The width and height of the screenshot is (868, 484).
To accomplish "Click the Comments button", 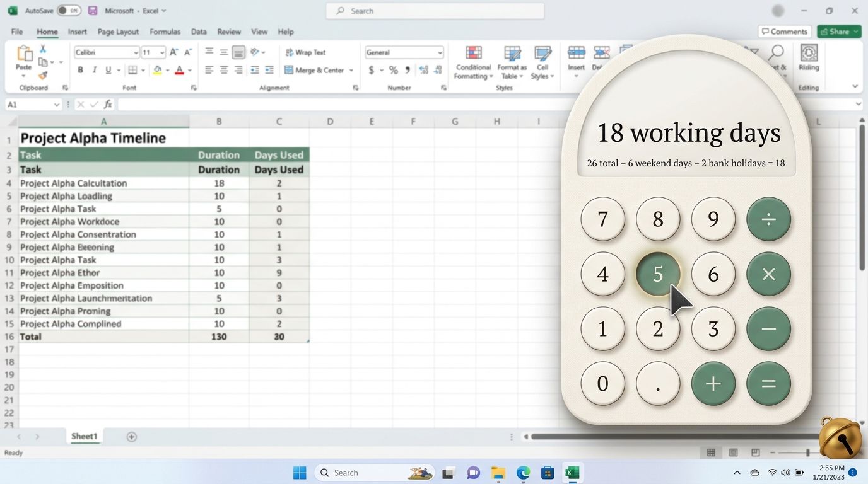I will tap(784, 32).
